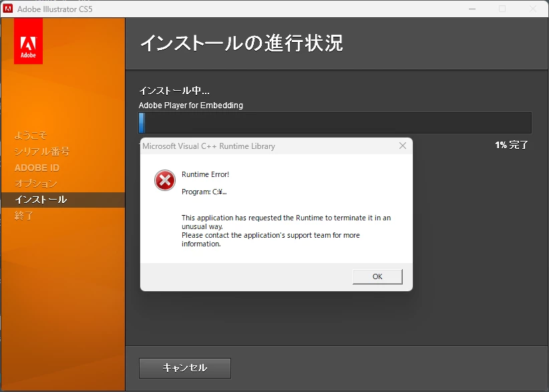Viewport: 549px width, 392px height.
Task: Click the 'Program: C:¥...' text
Action: click(x=204, y=192)
